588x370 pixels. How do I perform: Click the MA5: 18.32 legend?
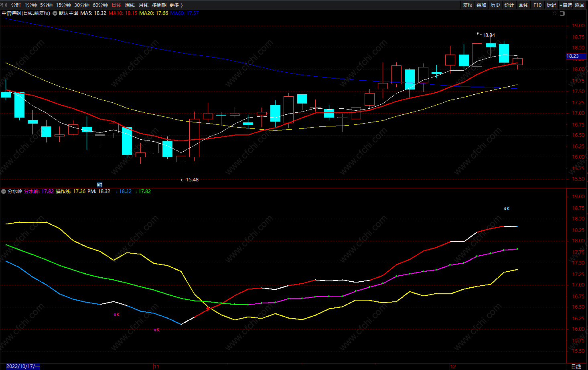[93, 13]
